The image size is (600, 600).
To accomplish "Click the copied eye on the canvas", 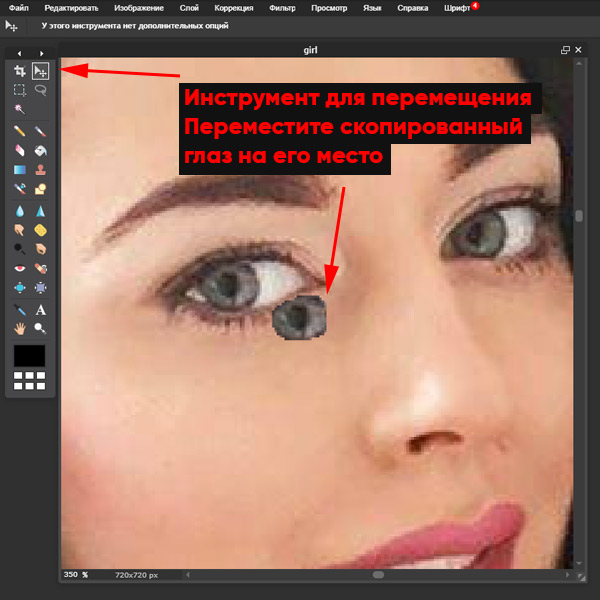I will pos(299,317).
